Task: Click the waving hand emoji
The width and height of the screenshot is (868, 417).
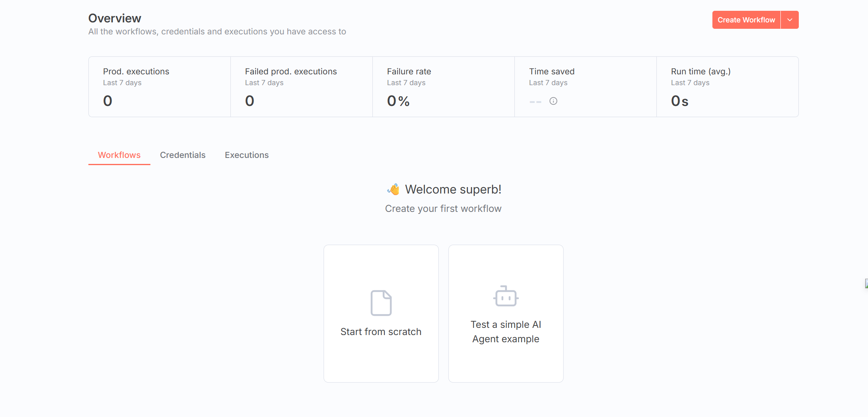Action: [x=394, y=189]
